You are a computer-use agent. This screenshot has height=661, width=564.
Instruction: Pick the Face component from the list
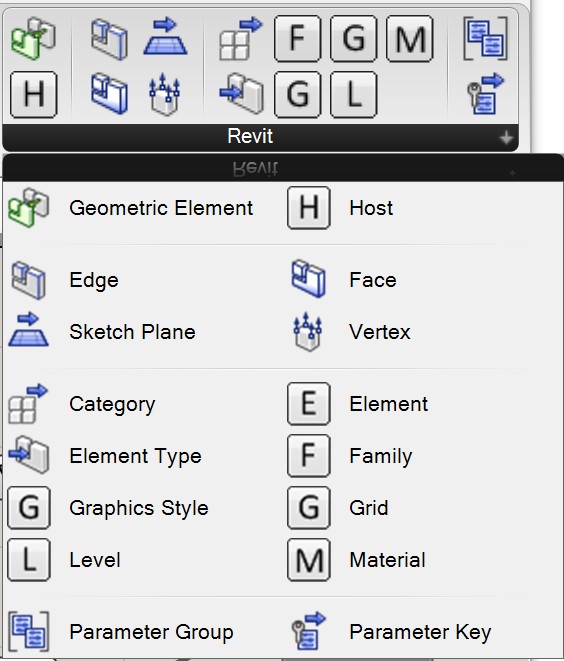pos(344,280)
